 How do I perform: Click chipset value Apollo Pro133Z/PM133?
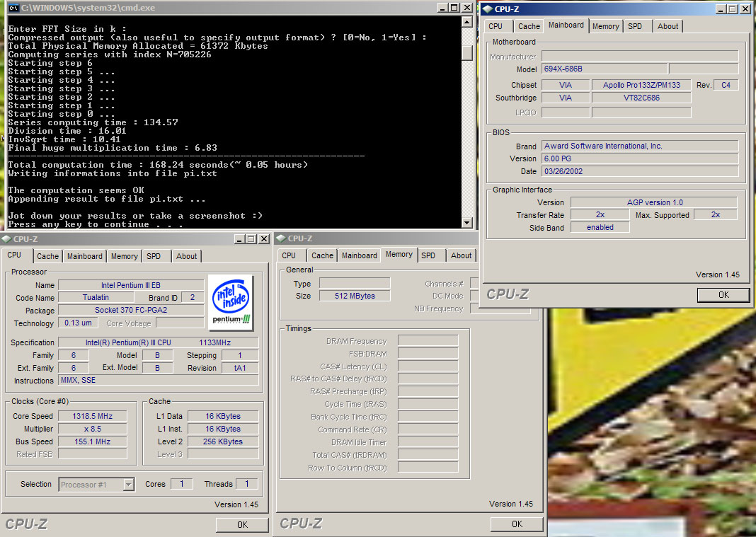(x=641, y=85)
